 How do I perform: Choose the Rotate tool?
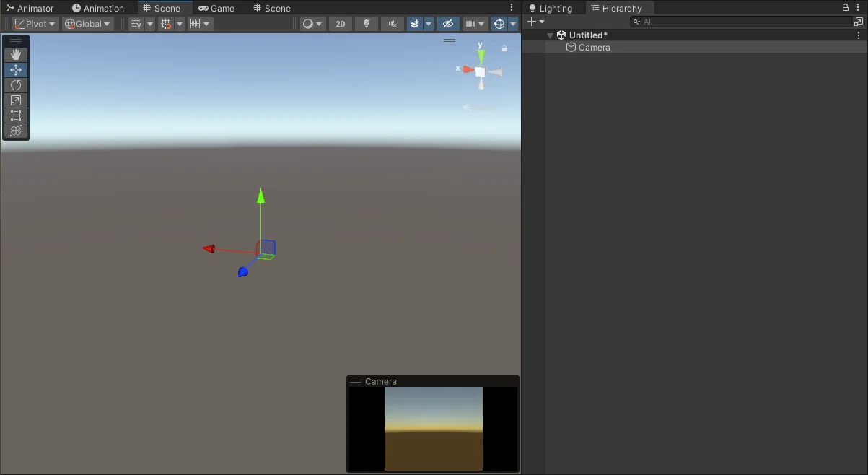16,85
